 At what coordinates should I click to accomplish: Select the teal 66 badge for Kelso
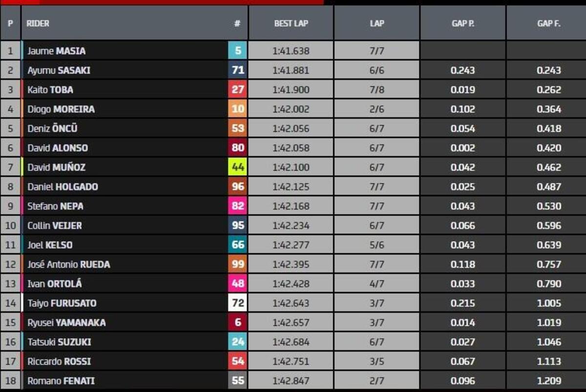click(x=238, y=245)
